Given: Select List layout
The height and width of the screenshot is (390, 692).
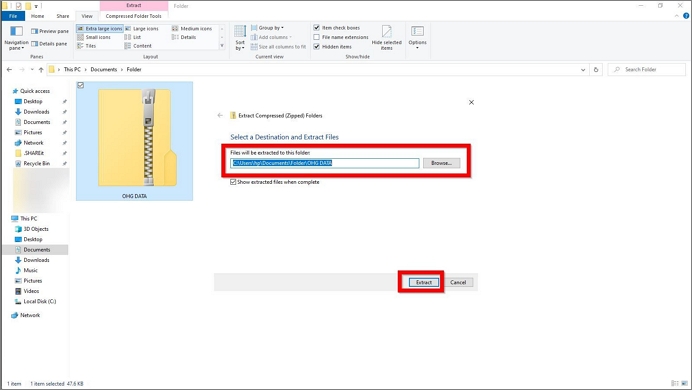Looking at the screenshot, I should click(x=133, y=37).
